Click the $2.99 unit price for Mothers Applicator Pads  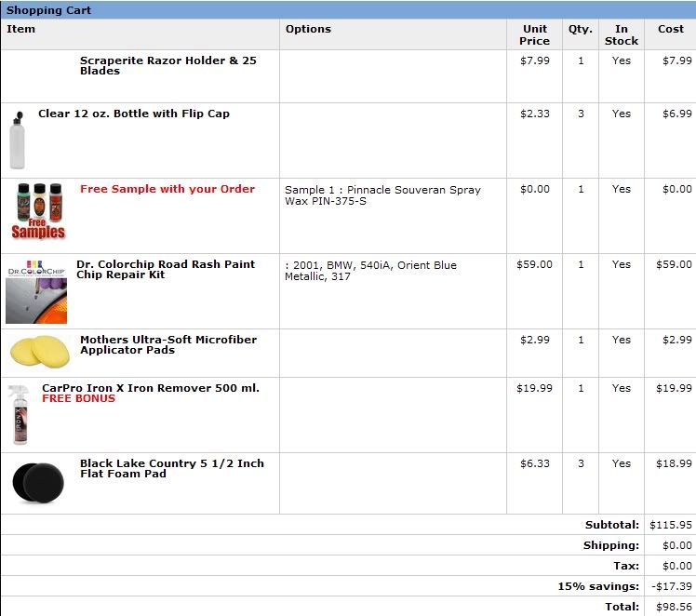tap(535, 340)
